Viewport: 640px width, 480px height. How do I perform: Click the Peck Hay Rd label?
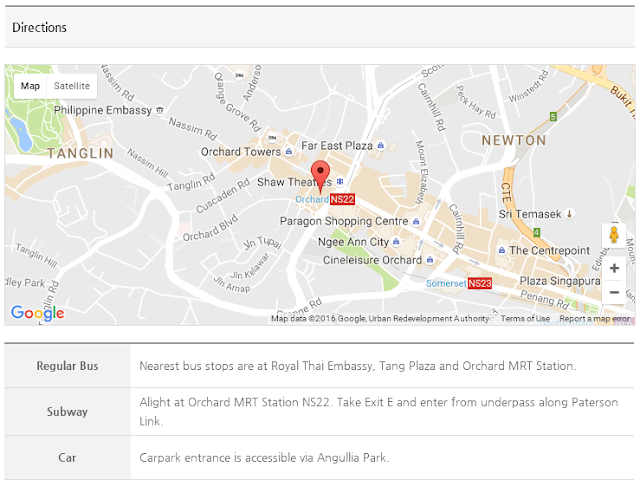(x=476, y=102)
